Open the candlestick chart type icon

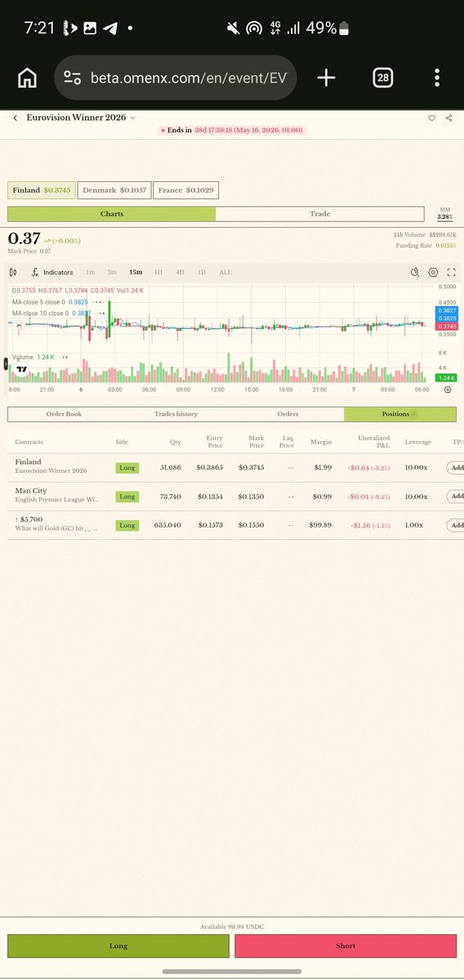click(14, 272)
